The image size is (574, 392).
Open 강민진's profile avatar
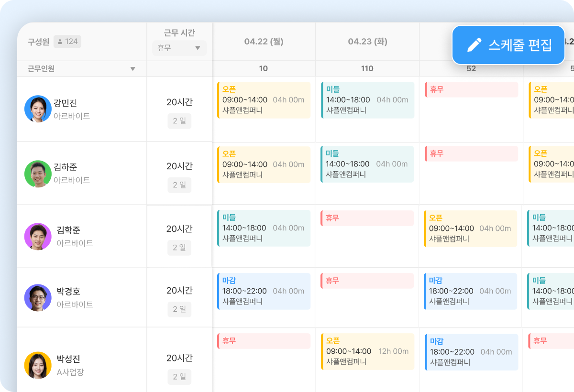click(x=38, y=109)
